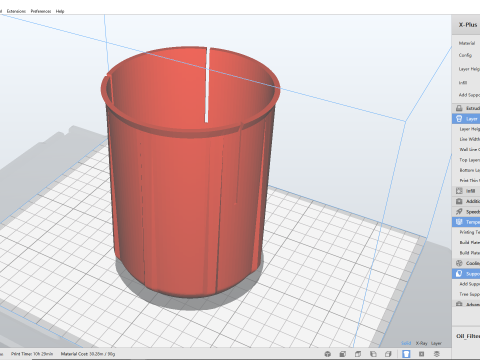Click the Layer view label above the icons
Screen dimensions: 480x360
pos(436,343)
